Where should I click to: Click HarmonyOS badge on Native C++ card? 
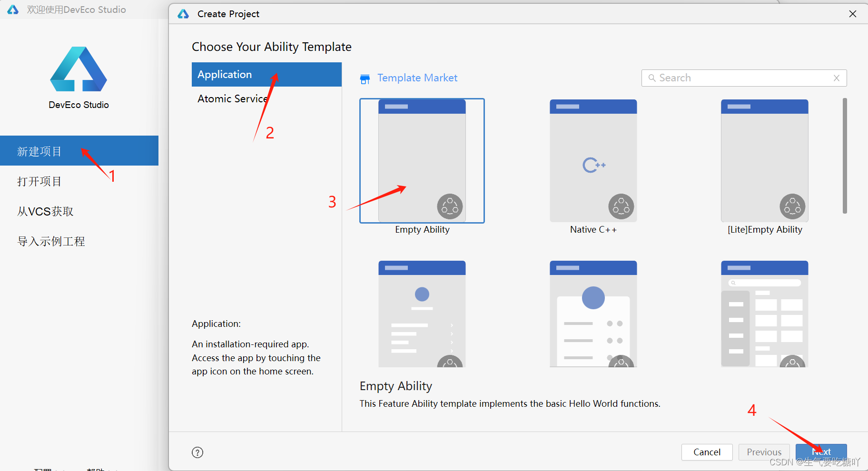tap(621, 206)
